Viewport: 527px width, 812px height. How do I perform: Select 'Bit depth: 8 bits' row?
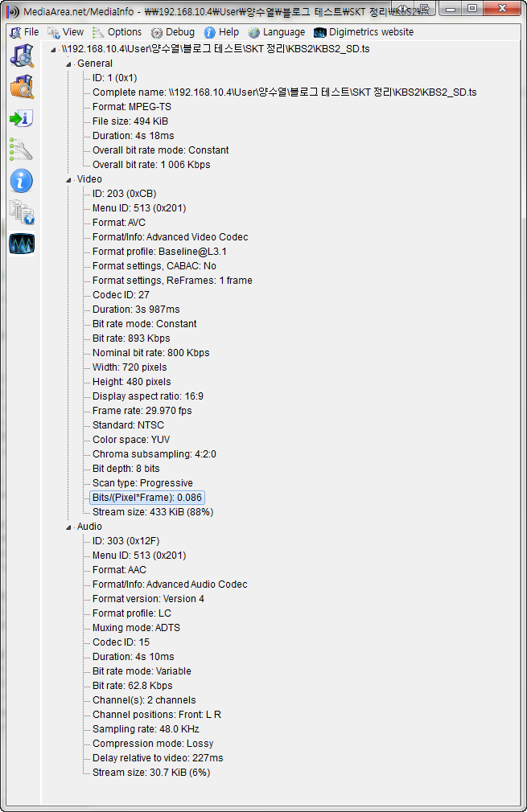(x=126, y=470)
